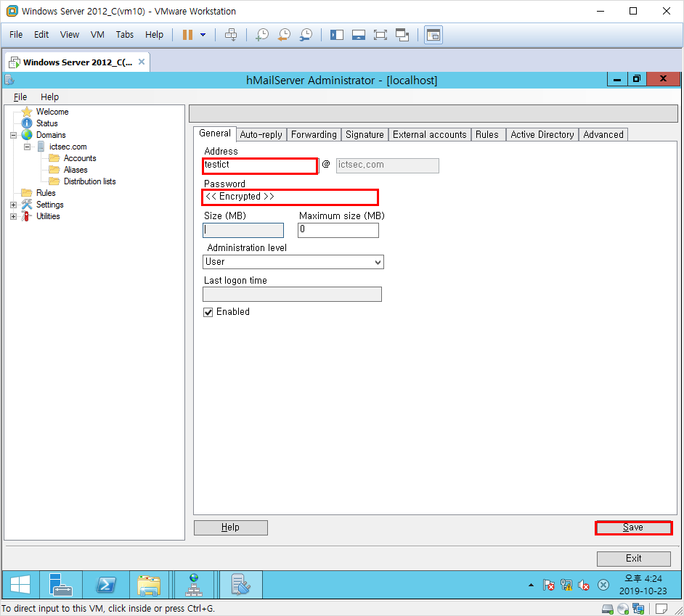Close the Windows Server 2012_C tab

pyautogui.click(x=142, y=62)
